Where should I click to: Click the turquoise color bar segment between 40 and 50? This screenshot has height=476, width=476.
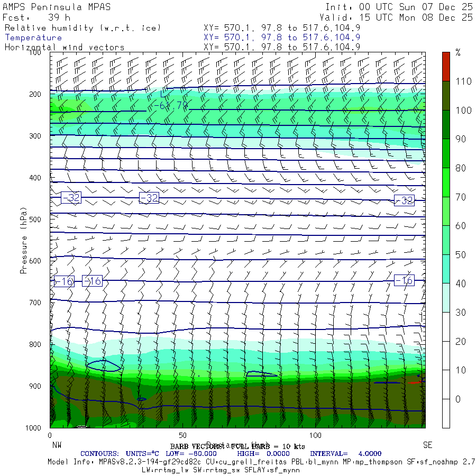[x=446, y=269]
